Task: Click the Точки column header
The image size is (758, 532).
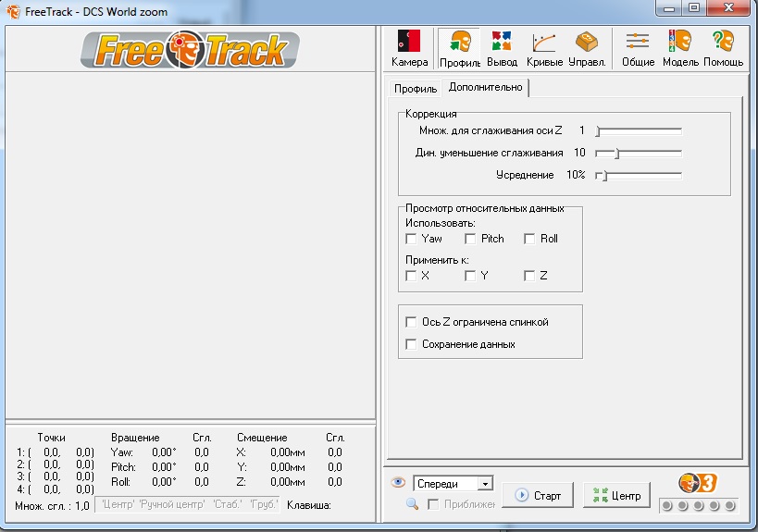Action: coord(51,438)
